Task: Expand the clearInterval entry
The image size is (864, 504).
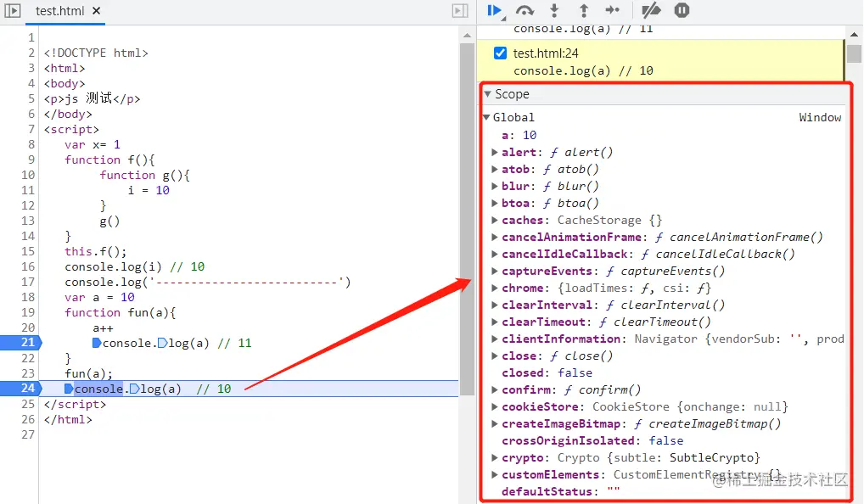Action: click(x=495, y=305)
